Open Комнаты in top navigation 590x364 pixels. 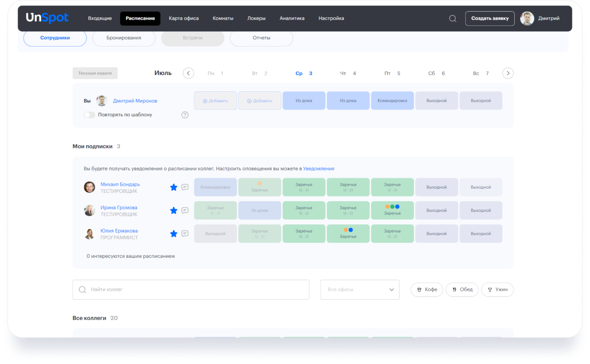pos(223,18)
